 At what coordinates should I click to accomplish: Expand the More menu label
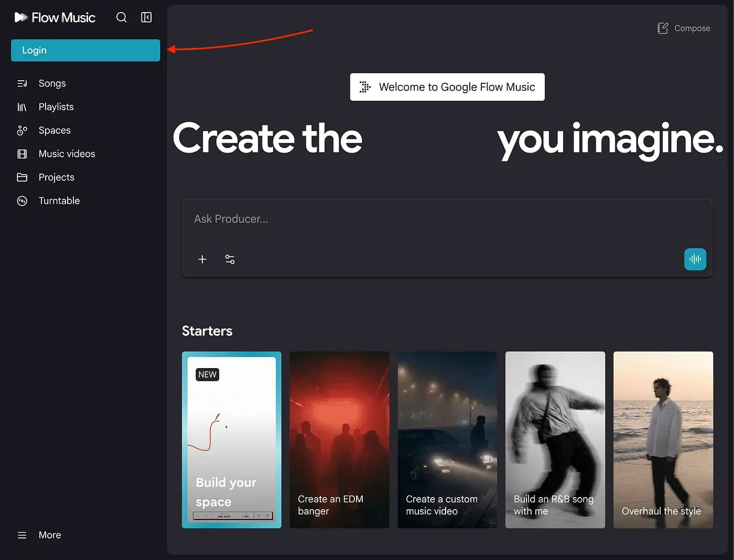pyautogui.click(x=50, y=535)
